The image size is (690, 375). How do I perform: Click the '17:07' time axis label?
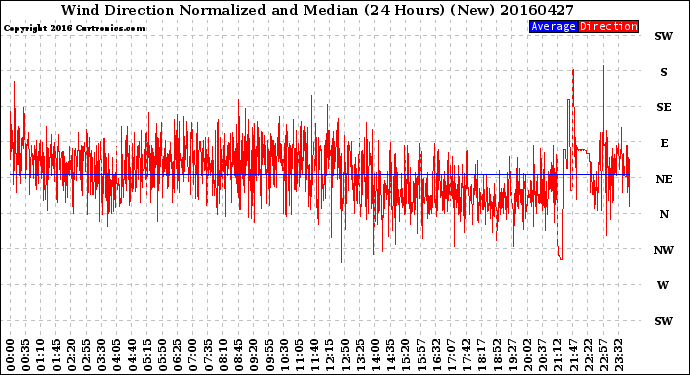coord(451,355)
